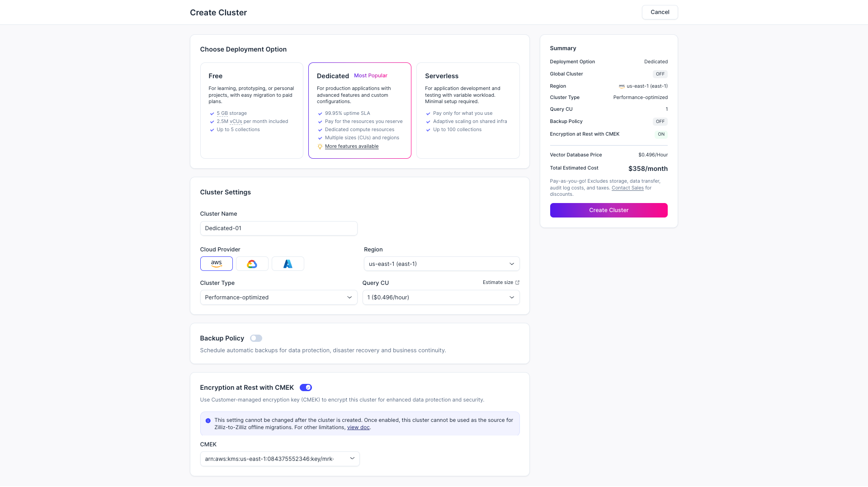Viewport: 868px width, 487px height.
Task: Click the lightbulb icon beside More features
Action: [320, 147]
